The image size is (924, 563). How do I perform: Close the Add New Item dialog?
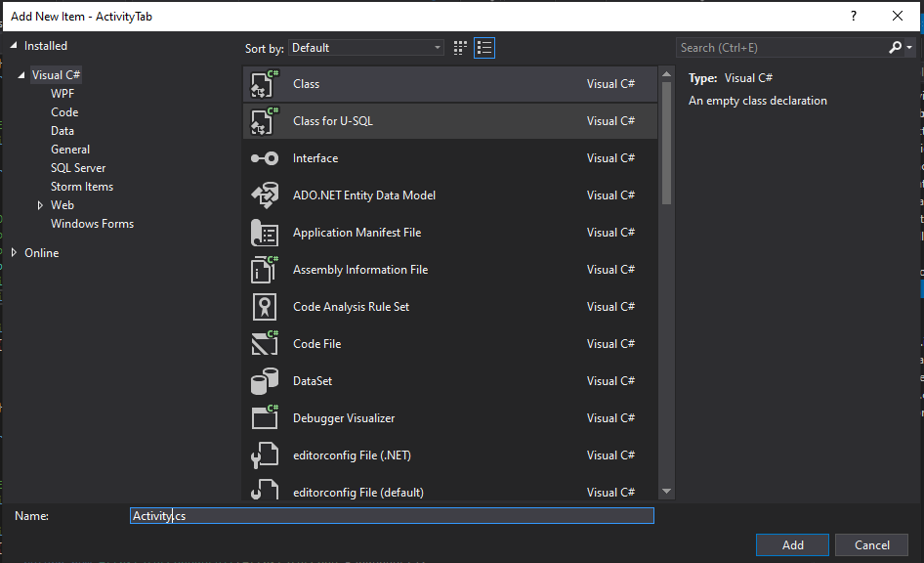(898, 16)
